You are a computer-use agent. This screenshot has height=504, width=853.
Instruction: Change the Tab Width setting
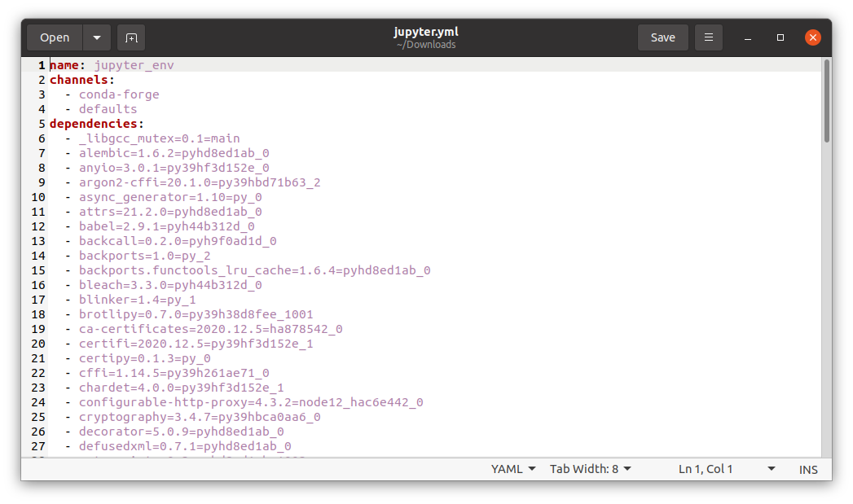[x=590, y=468]
